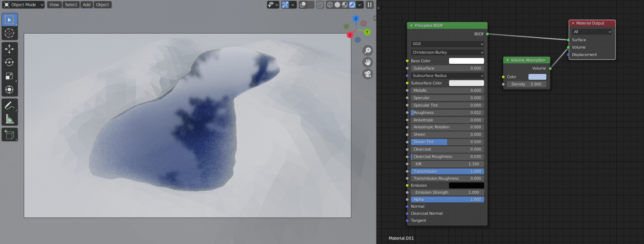
Task: Activate the Rotate tool
Action: click(x=9, y=62)
